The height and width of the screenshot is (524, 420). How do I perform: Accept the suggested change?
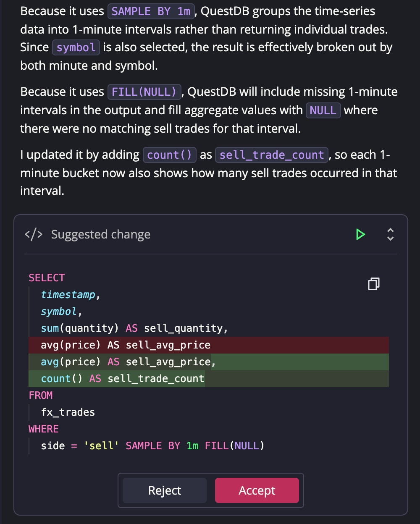(257, 490)
